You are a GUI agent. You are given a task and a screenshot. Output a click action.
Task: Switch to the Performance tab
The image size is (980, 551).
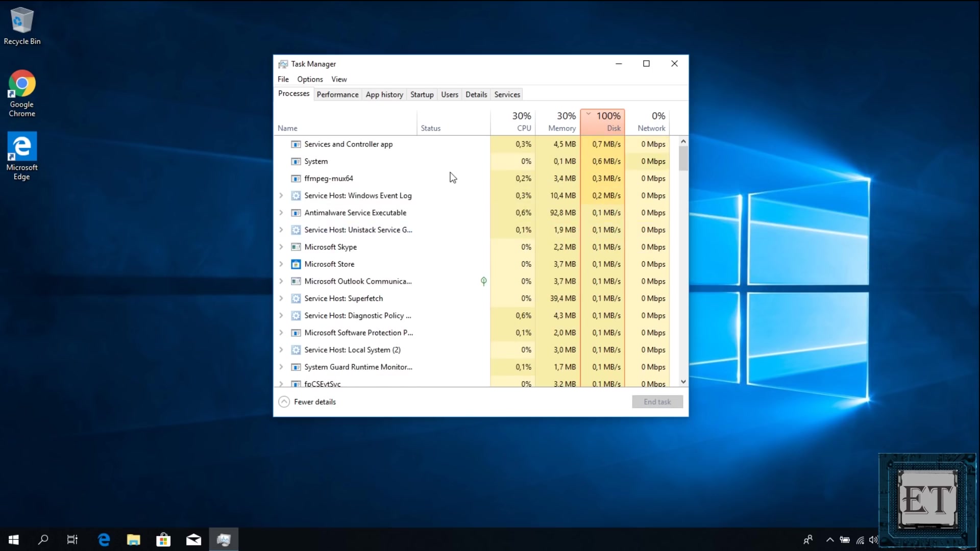(337, 94)
